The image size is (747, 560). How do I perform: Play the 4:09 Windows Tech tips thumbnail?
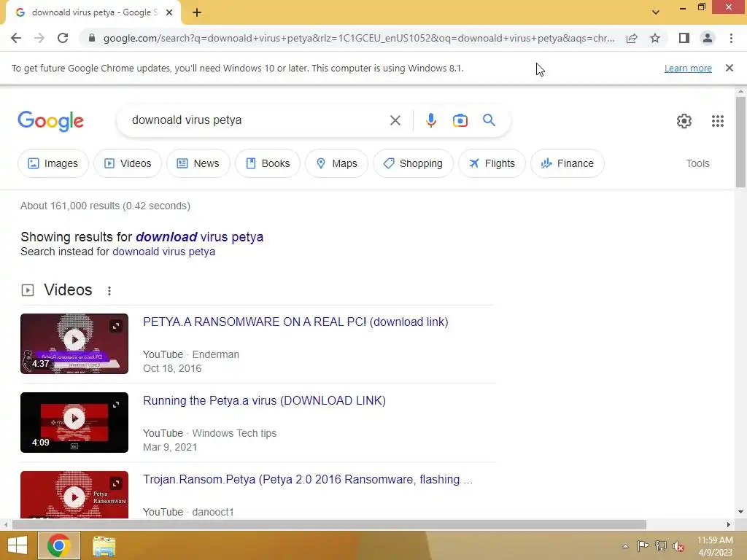point(74,422)
